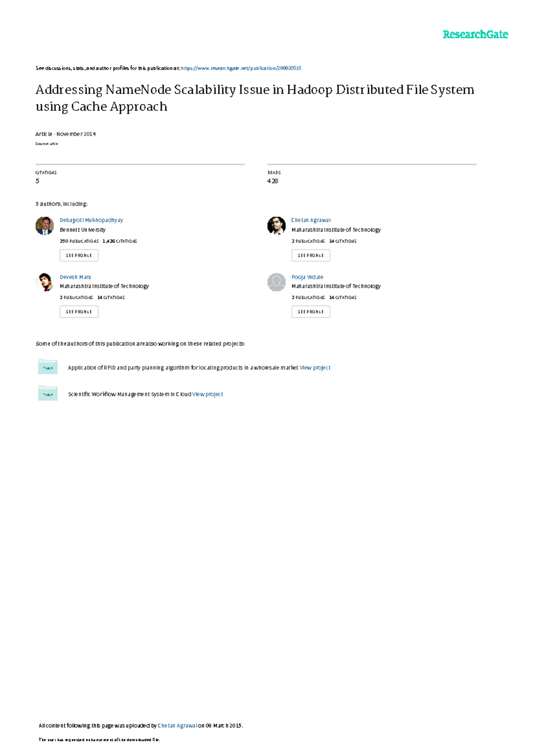Image resolution: width=535 pixels, height=756 pixels.
Task: Click the Scientific Workflow project folder icon
Action: tap(48, 393)
